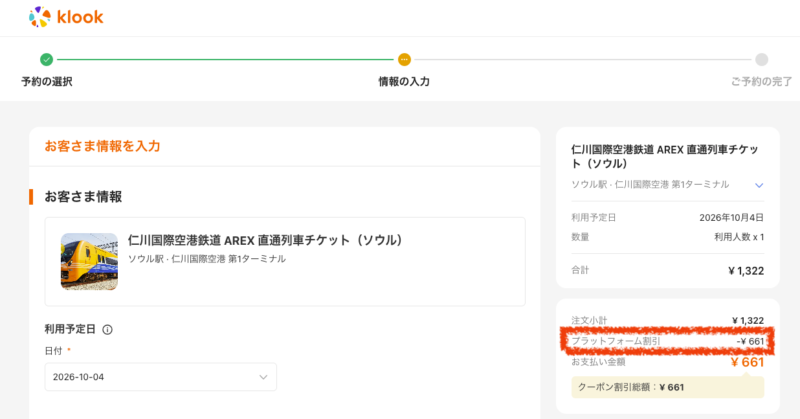Image resolution: width=800 pixels, height=419 pixels.
Task: Go to 予約の選択 step
Action: (46, 82)
